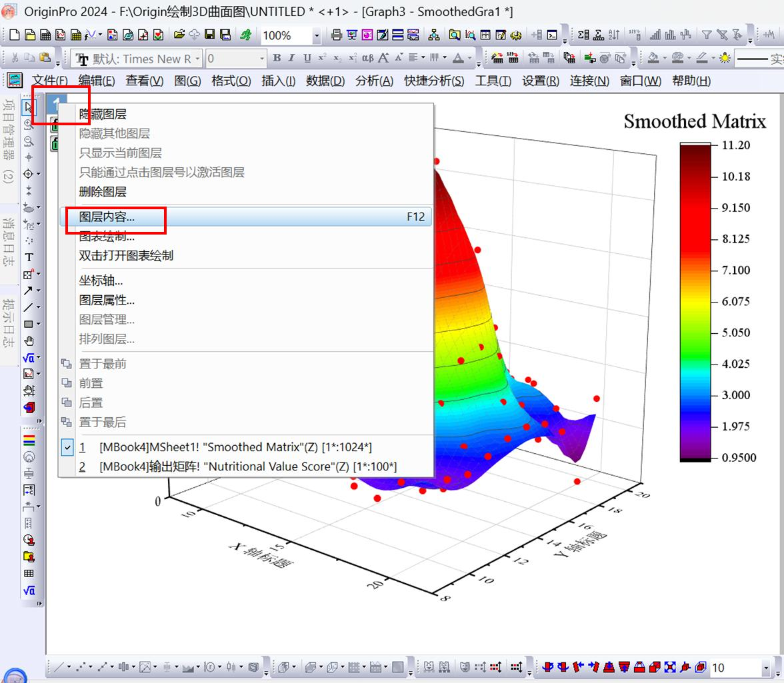Click the 11.20 color scale label
The width and height of the screenshot is (784, 683).
pyautogui.click(x=735, y=145)
